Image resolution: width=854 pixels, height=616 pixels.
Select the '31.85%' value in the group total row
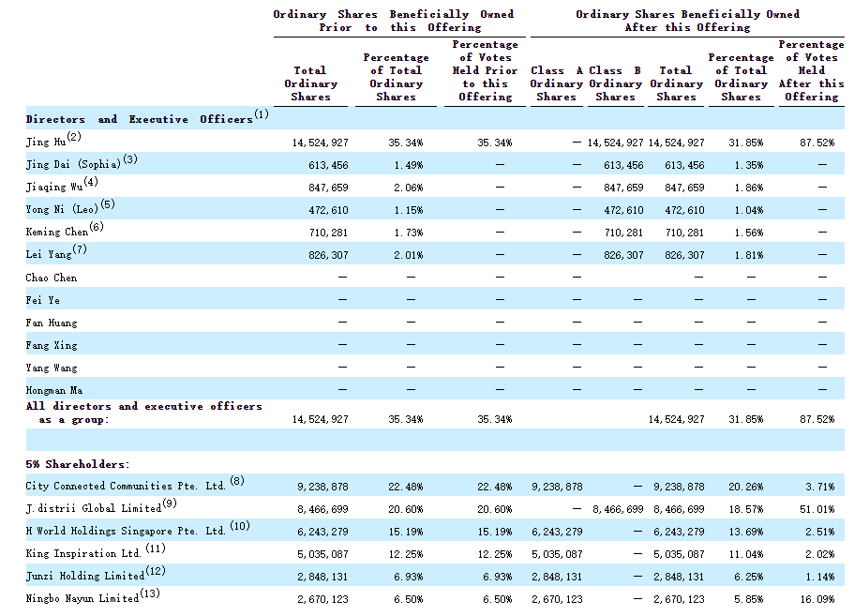[x=746, y=419]
